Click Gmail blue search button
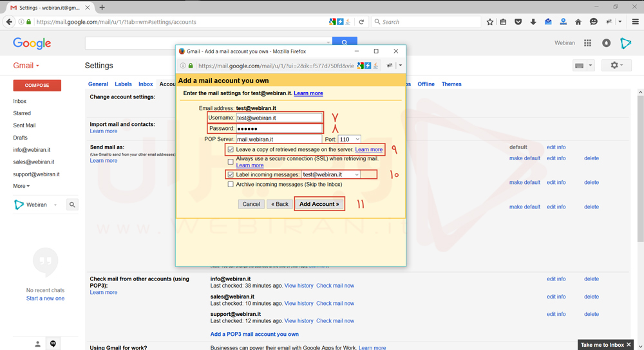The height and width of the screenshot is (350, 644). 345,42
